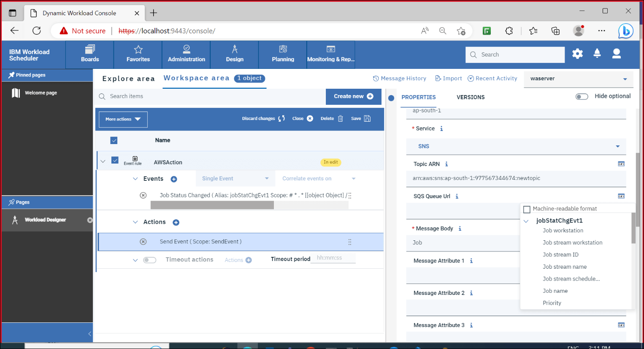This screenshot has height=349, width=644.
Task: Open the PROPERTIES tab
Action: coord(419,97)
